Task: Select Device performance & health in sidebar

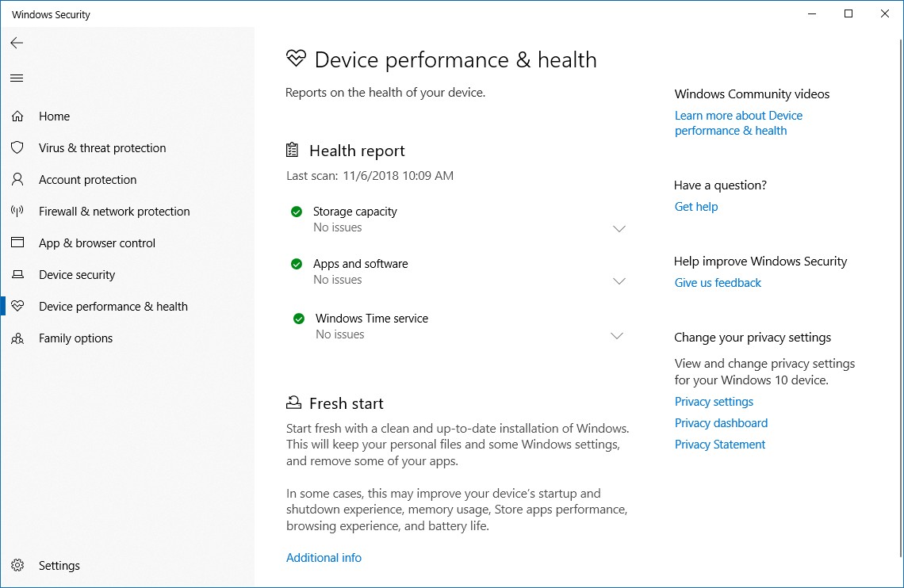Action: pyautogui.click(x=113, y=307)
